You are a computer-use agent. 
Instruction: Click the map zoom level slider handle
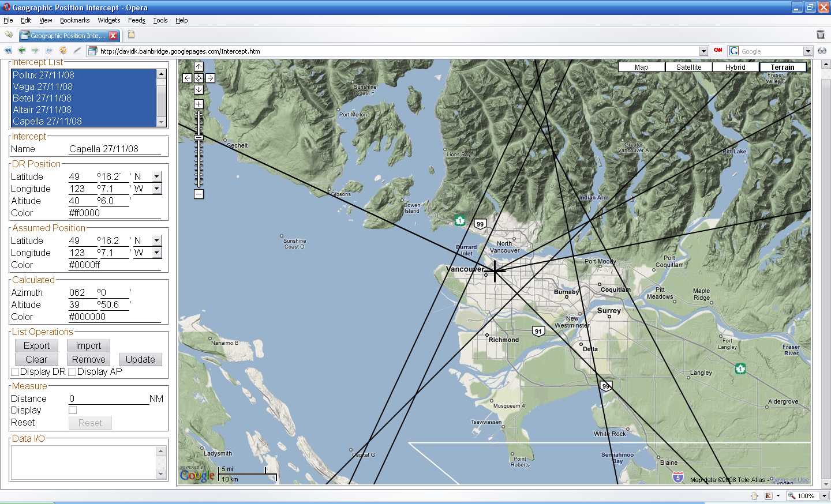tap(199, 137)
